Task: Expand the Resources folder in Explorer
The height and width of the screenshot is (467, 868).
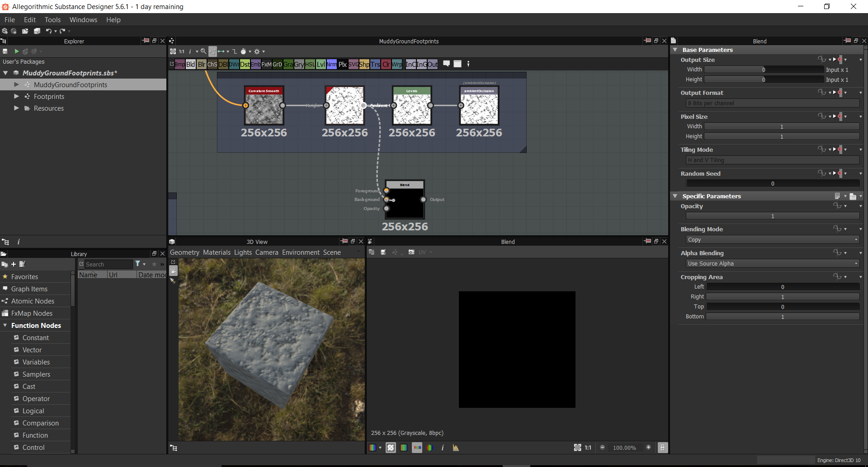Action: (x=17, y=108)
